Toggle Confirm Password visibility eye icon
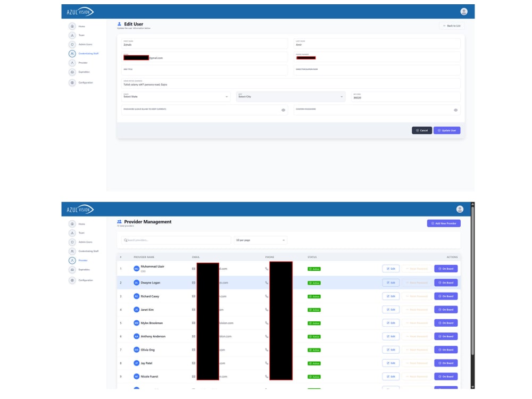Image resolution: width=532 pixels, height=399 pixels. pyautogui.click(x=456, y=110)
